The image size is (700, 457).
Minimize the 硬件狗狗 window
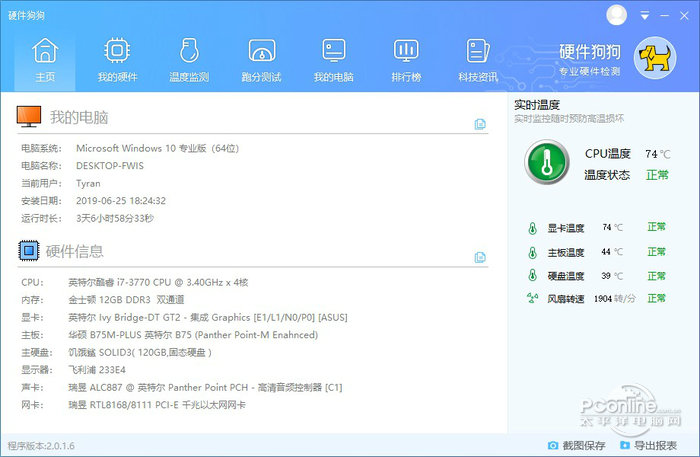click(665, 16)
